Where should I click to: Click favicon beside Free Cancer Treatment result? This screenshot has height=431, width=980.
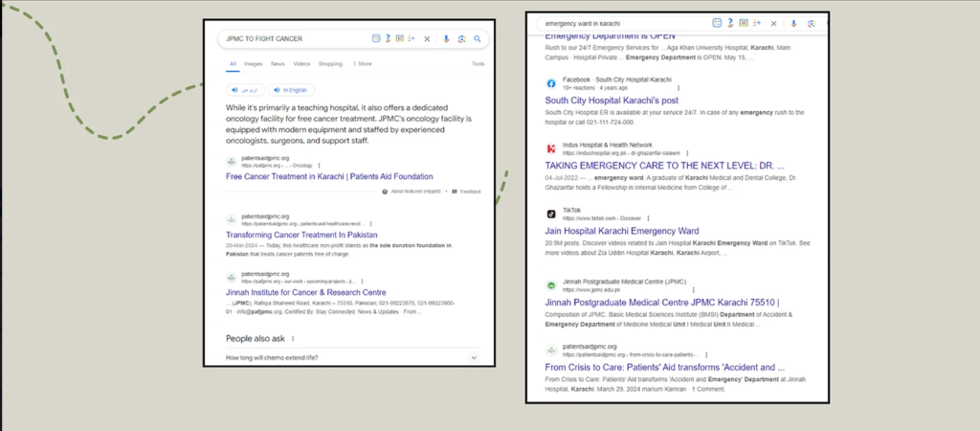tap(232, 162)
